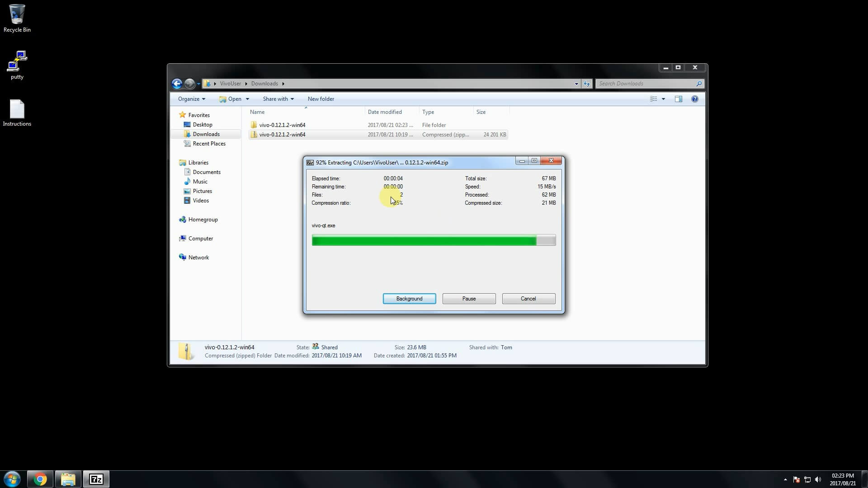Open 7-Zip from the taskbar
Image resolution: width=868 pixels, height=488 pixels.
96,479
